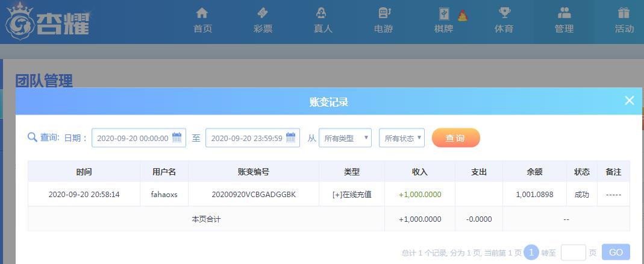Open calendar picker for end date
This screenshot has height=264, width=644.
pyautogui.click(x=290, y=137)
